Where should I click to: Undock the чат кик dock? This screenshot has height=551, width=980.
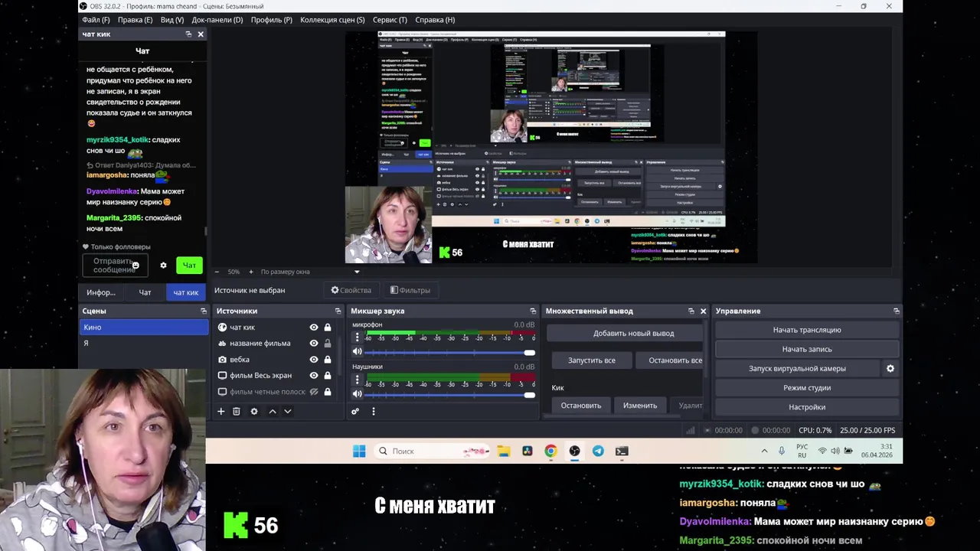coord(188,34)
